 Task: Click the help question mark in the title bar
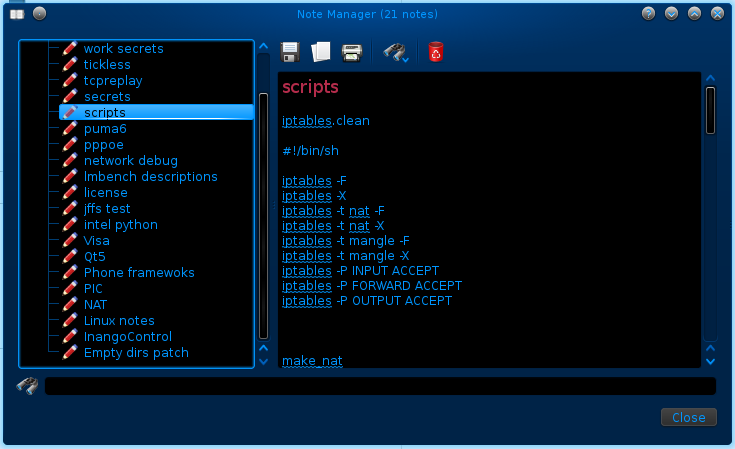pyautogui.click(x=648, y=14)
